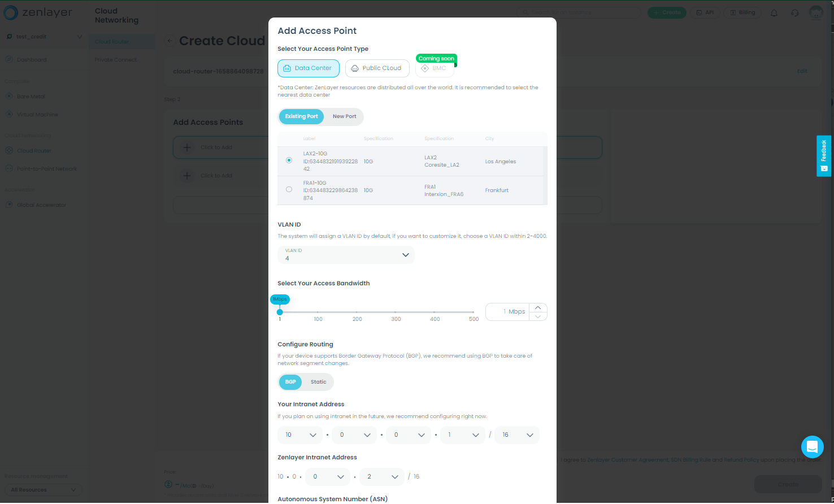The height and width of the screenshot is (504, 834).
Task: Click the bandwidth slider handle
Action: click(280, 312)
